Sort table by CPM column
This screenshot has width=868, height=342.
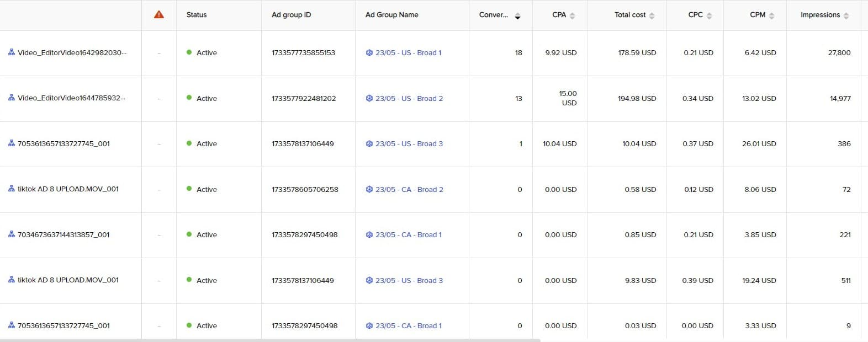coord(771,15)
